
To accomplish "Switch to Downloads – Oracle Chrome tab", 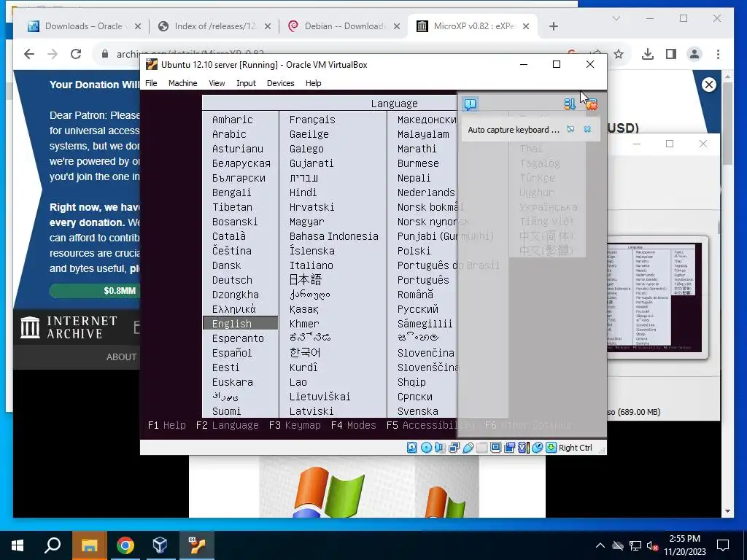I will 84,26.
